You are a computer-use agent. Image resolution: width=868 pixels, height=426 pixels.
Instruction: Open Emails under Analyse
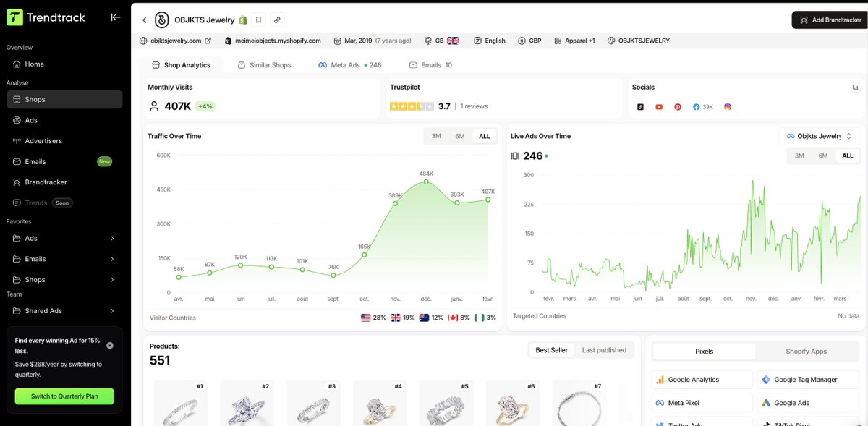64,161
